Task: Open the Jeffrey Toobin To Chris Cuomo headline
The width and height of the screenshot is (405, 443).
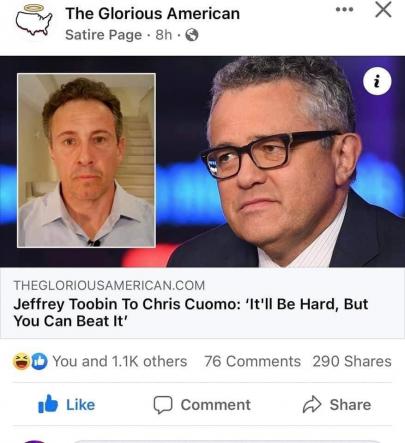Action: click(191, 312)
